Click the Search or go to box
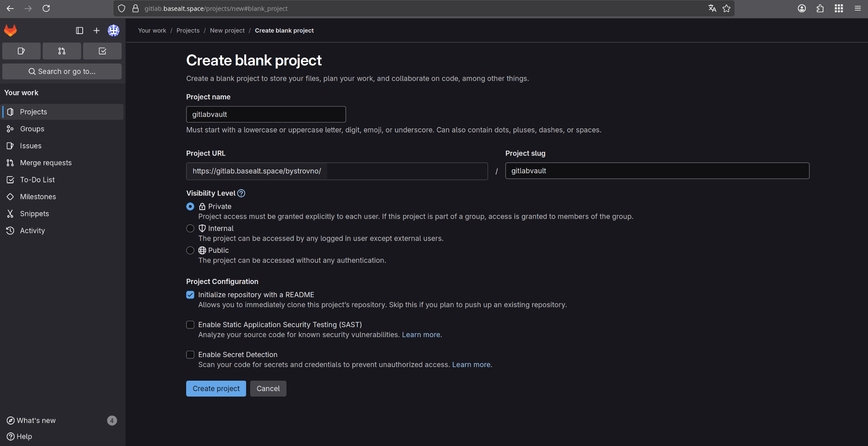Image resolution: width=868 pixels, height=446 pixels. point(62,71)
